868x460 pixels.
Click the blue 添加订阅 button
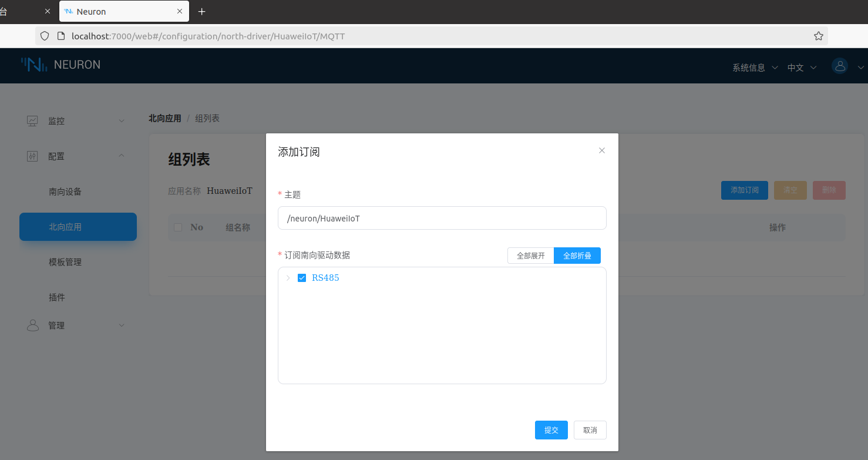point(745,190)
